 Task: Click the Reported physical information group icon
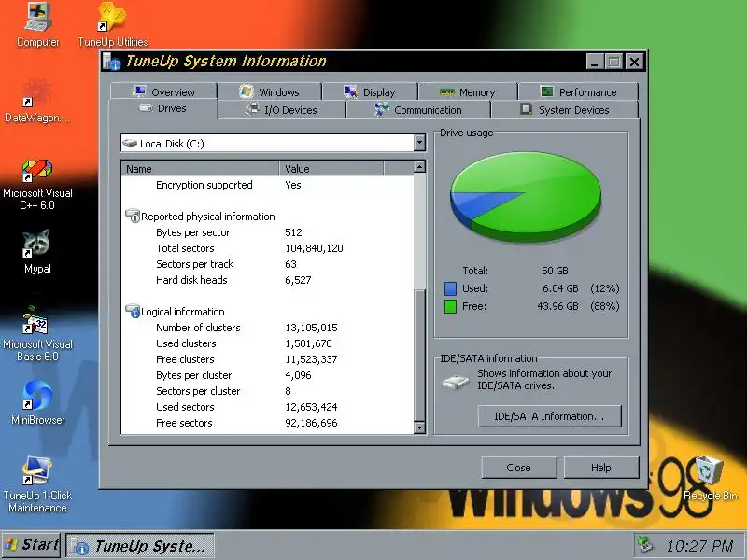(x=132, y=216)
